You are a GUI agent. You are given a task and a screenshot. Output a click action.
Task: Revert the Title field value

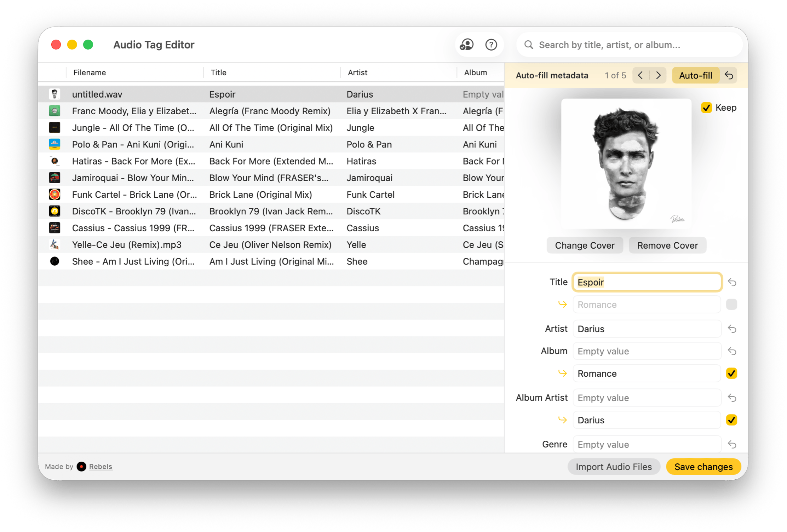click(x=732, y=282)
